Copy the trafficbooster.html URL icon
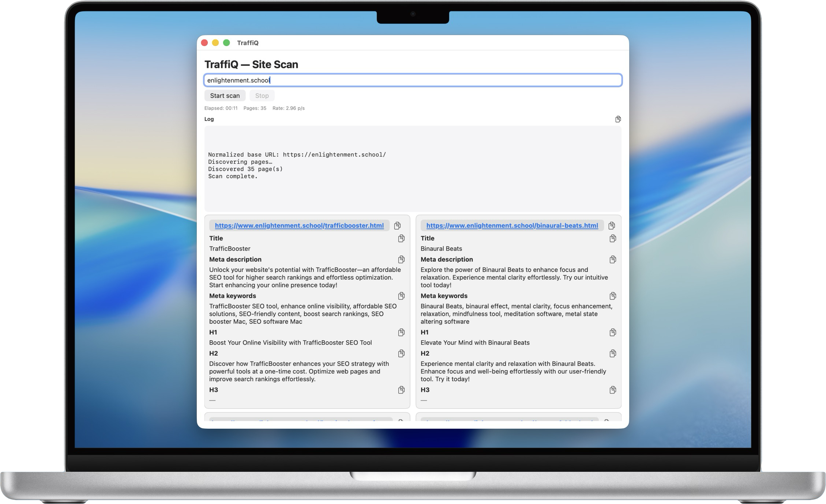The image size is (826, 504). (x=397, y=226)
